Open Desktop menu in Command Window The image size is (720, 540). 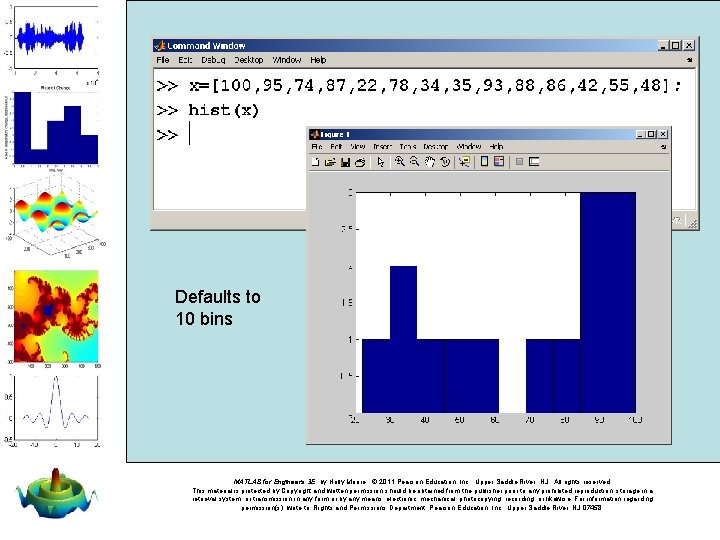pos(248,60)
